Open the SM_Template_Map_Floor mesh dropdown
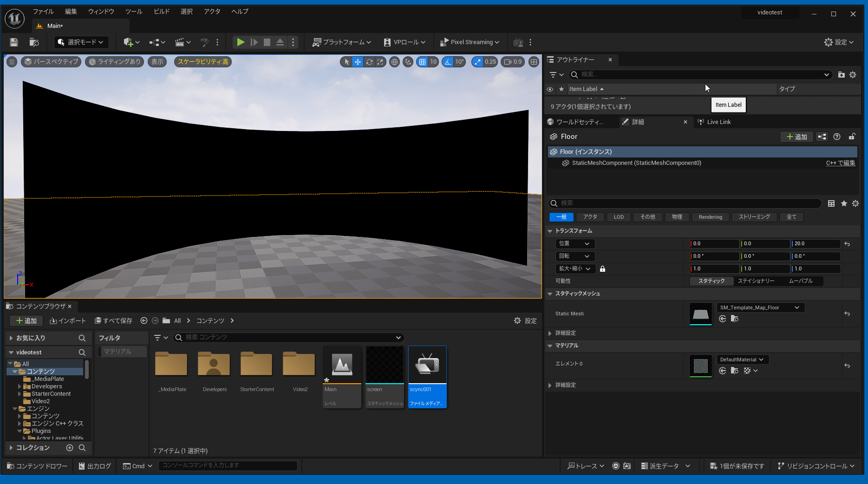Viewport: 868px width, 484px height. point(760,307)
